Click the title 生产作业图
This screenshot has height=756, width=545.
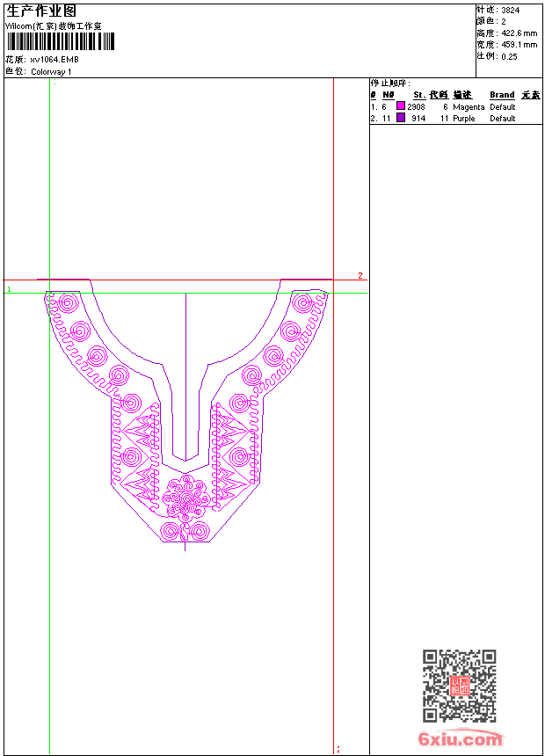[41, 11]
